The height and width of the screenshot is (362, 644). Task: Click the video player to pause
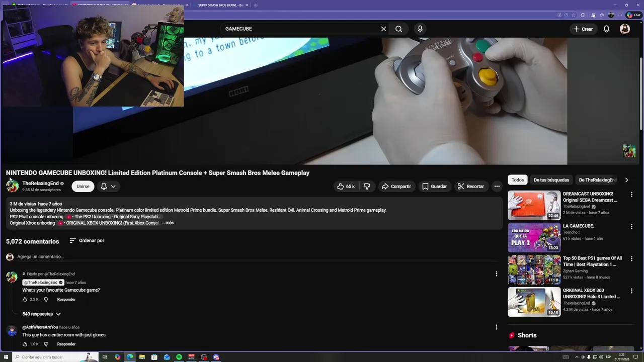click(320, 101)
